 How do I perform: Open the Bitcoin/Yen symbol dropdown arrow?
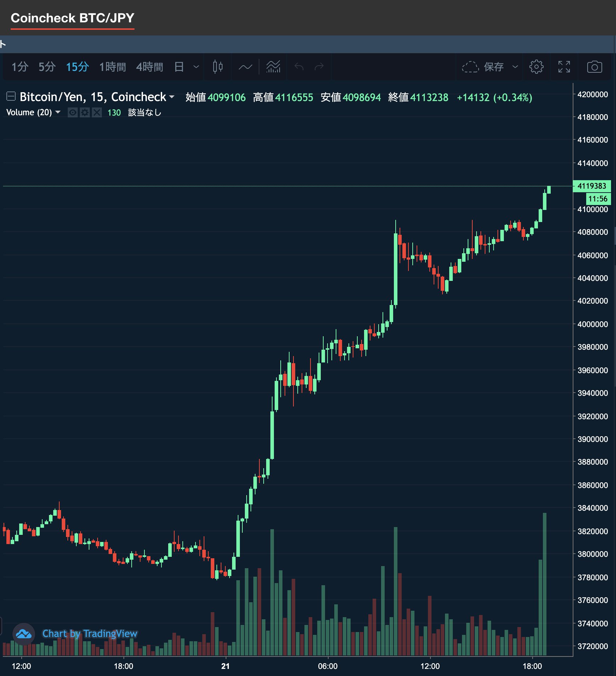[x=172, y=97]
